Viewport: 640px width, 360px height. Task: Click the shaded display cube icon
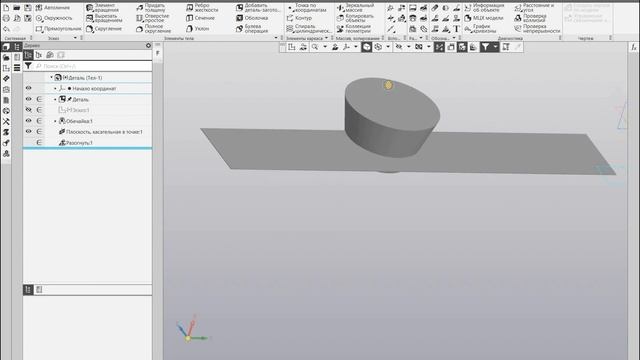pos(367,47)
